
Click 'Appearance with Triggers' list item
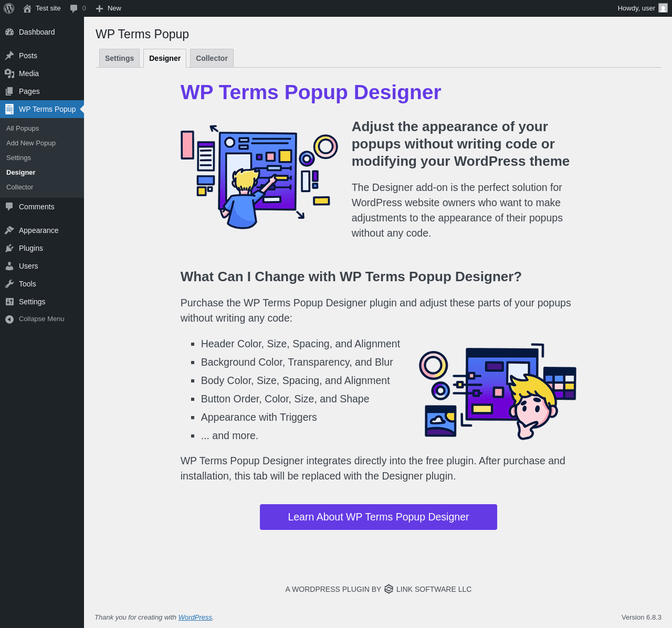pyautogui.click(x=259, y=417)
